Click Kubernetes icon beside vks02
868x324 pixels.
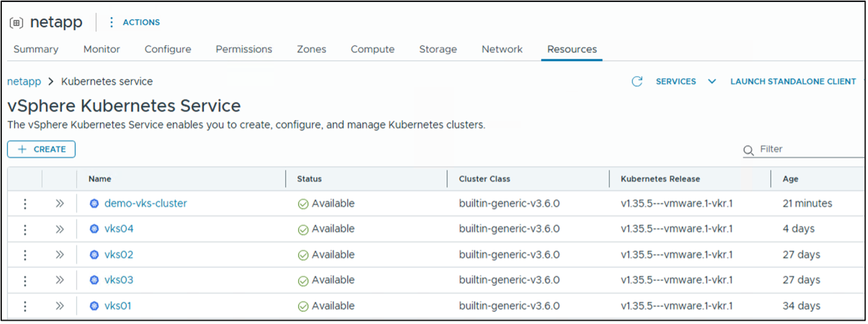point(93,255)
